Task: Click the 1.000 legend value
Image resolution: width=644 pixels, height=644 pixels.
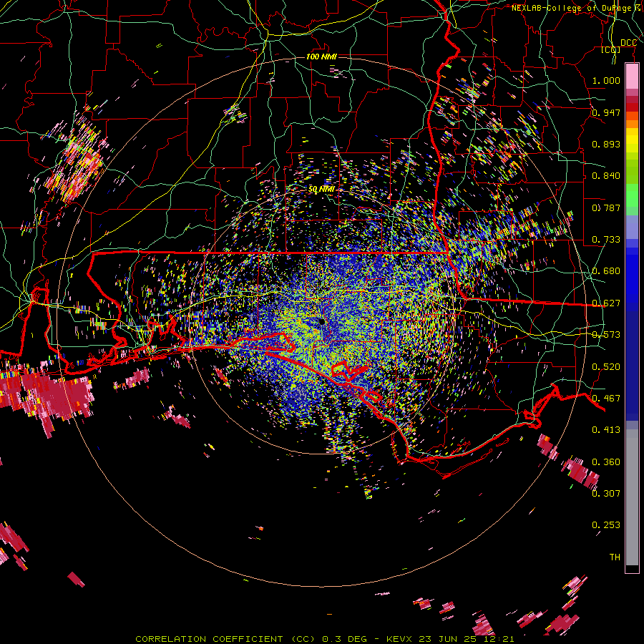Action: [x=606, y=81]
